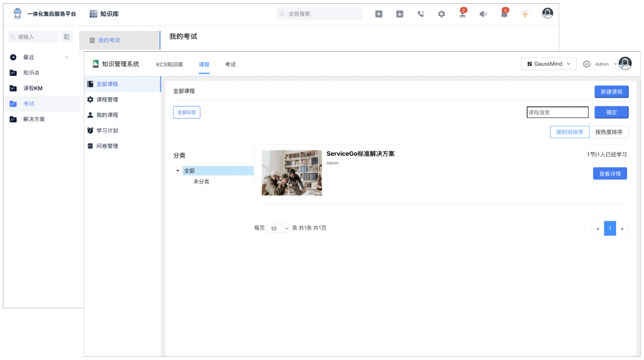Open the settings gear next to Admin
644x360 pixels.
[586, 63]
